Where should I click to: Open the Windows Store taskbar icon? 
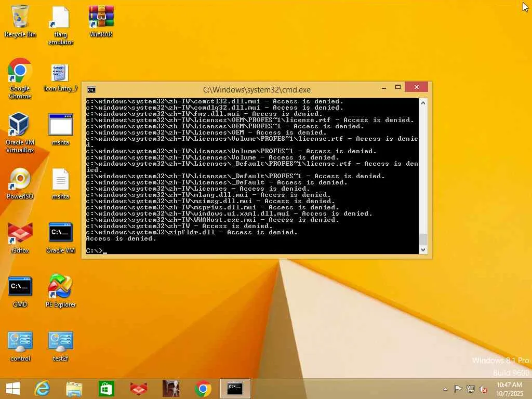tap(106, 389)
